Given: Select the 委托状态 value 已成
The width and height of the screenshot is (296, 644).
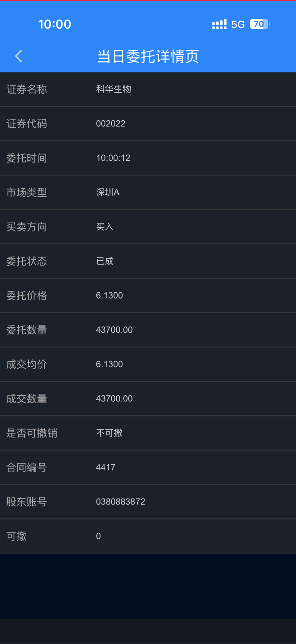Looking at the screenshot, I should point(104,261).
